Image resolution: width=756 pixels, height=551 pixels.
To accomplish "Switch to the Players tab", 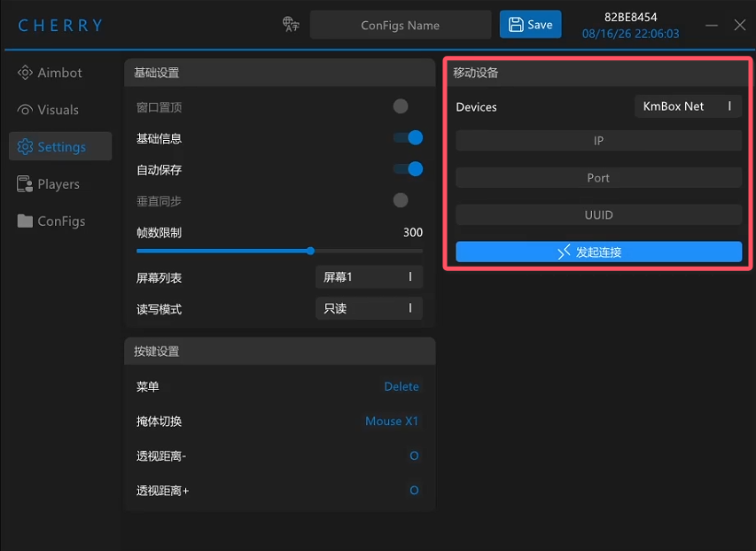I will click(60, 183).
